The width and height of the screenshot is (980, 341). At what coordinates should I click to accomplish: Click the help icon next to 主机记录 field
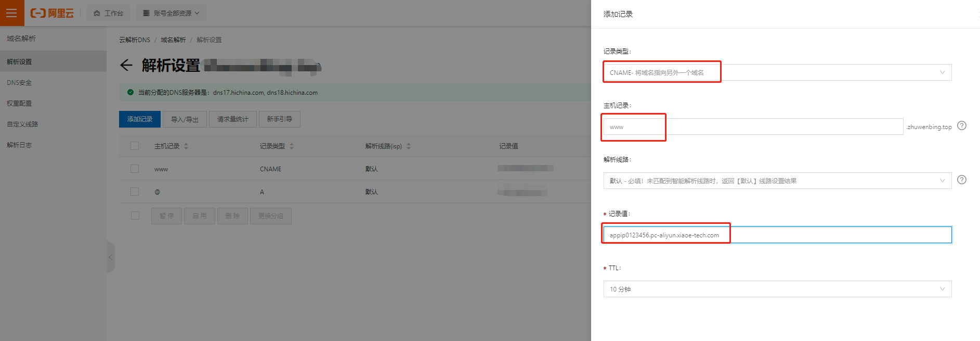tap(962, 125)
